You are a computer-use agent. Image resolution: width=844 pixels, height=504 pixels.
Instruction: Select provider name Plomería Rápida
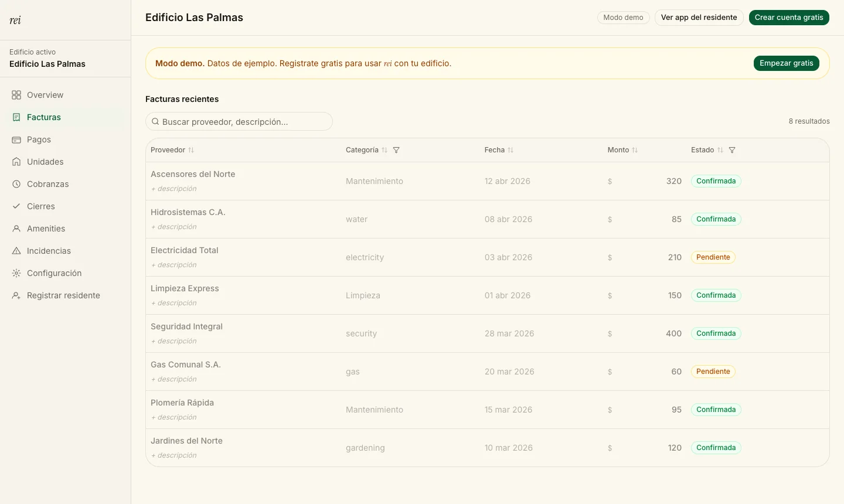[x=182, y=403]
